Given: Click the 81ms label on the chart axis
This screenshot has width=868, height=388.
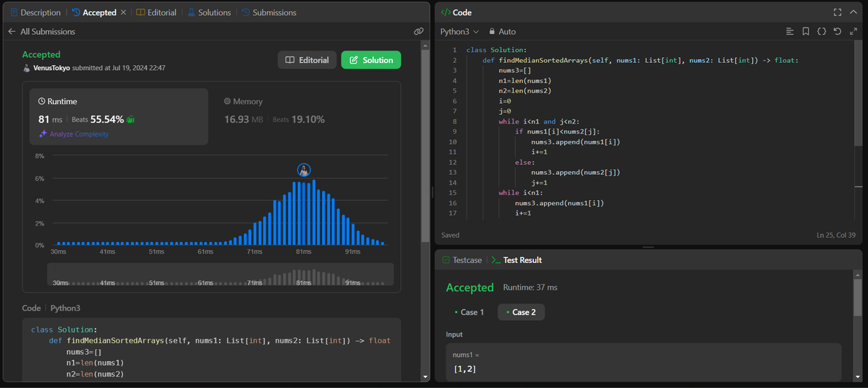Looking at the screenshot, I should (x=304, y=251).
